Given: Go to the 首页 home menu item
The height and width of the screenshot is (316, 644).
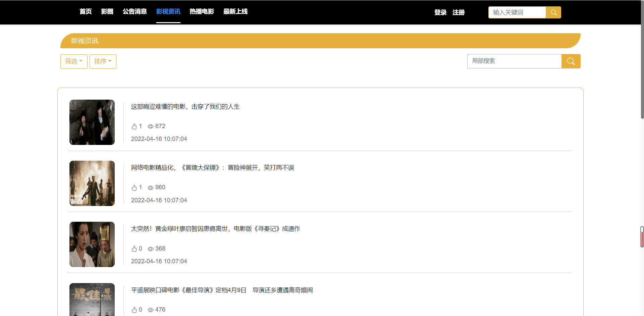Looking at the screenshot, I should [x=86, y=12].
